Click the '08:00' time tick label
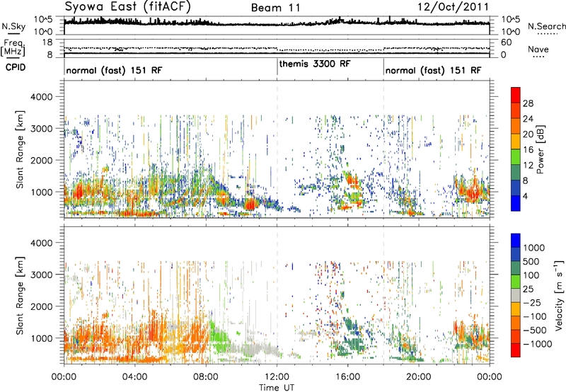 (x=206, y=377)
